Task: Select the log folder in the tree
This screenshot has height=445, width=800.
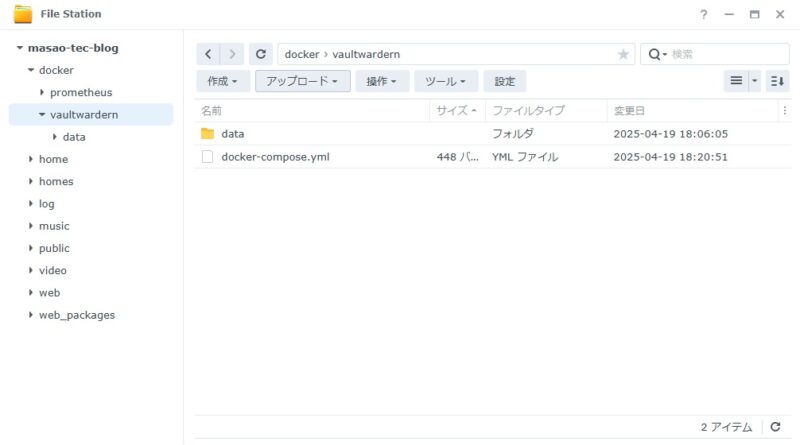Action: (x=46, y=204)
